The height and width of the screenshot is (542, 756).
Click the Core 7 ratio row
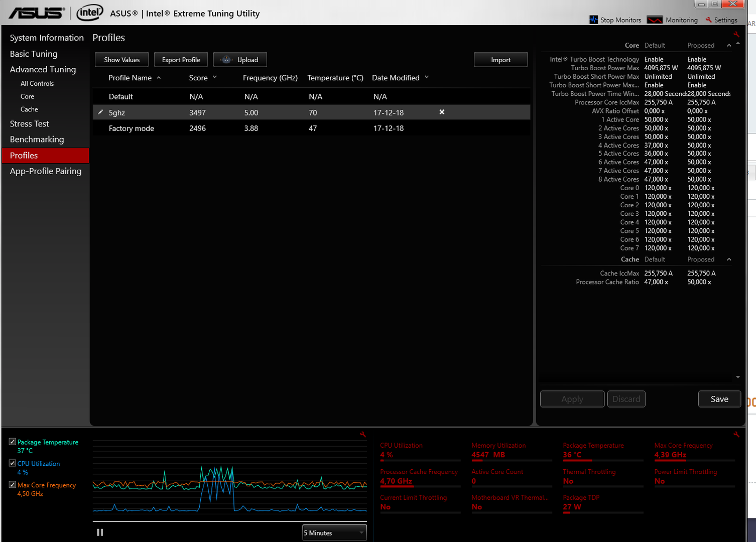click(x=636, y=248)
